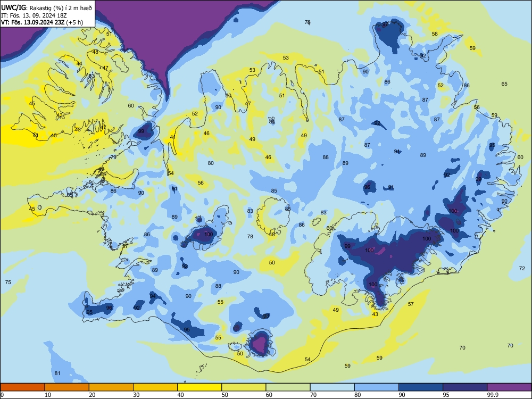Choose the 60–70 light green legend swatch
The height and width of the screenshot is (399, 532).
coord(288,387)
